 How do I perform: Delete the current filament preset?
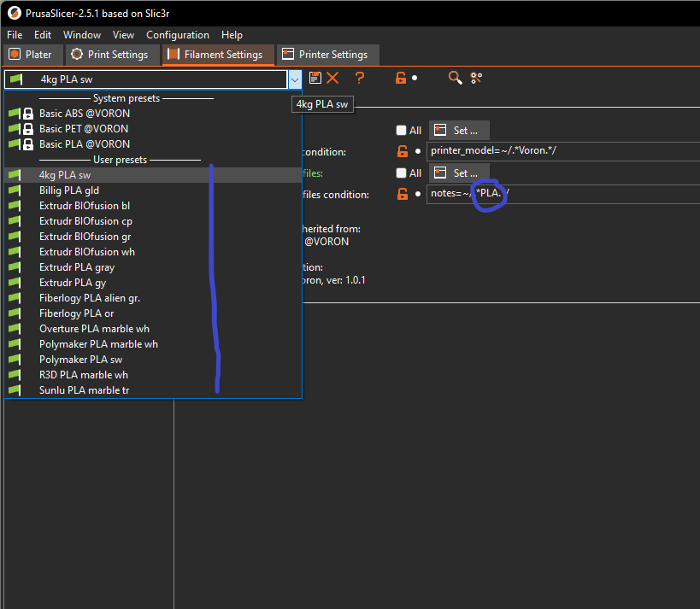(332, 78)
